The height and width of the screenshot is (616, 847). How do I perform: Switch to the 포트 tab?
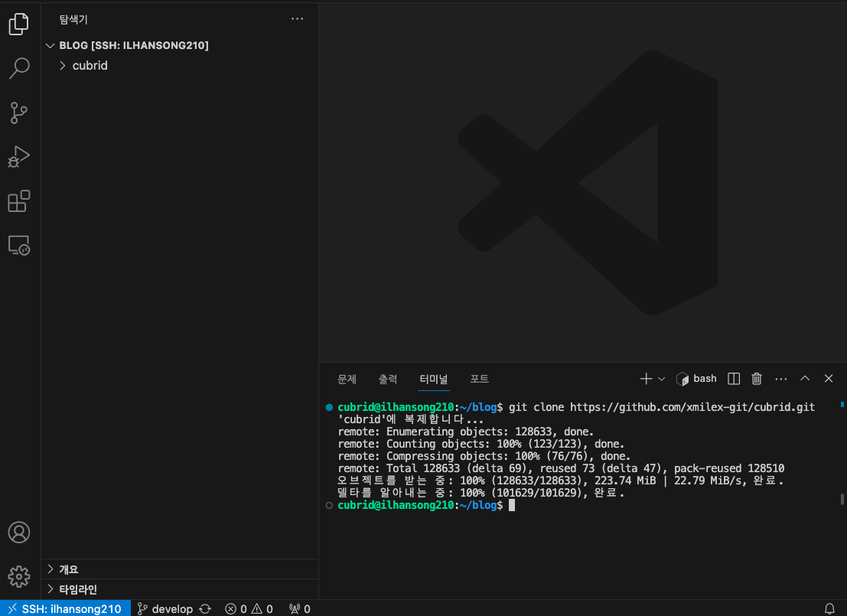point(479,379)
